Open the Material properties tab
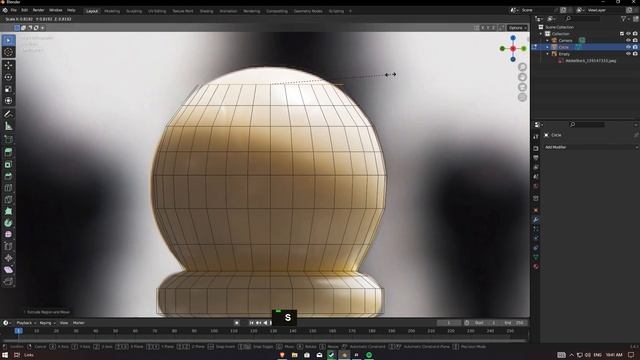Viewport: 640px width, 360px height. tap(536, 267)
